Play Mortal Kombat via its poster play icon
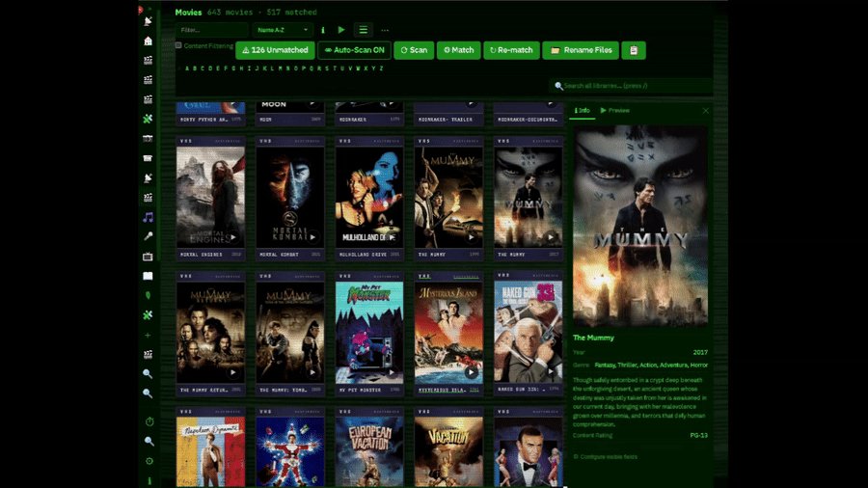This screenshot has height=488, width=868. tap(312, 237)
